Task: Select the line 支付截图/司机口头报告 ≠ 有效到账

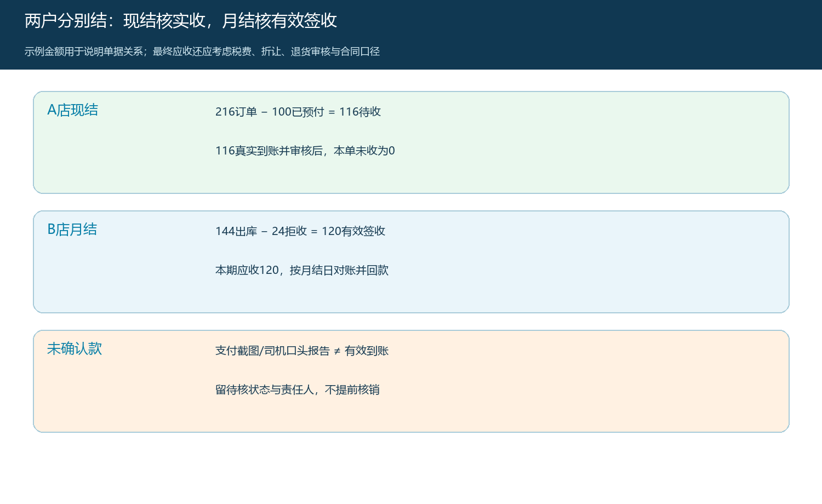Action: 302,351
